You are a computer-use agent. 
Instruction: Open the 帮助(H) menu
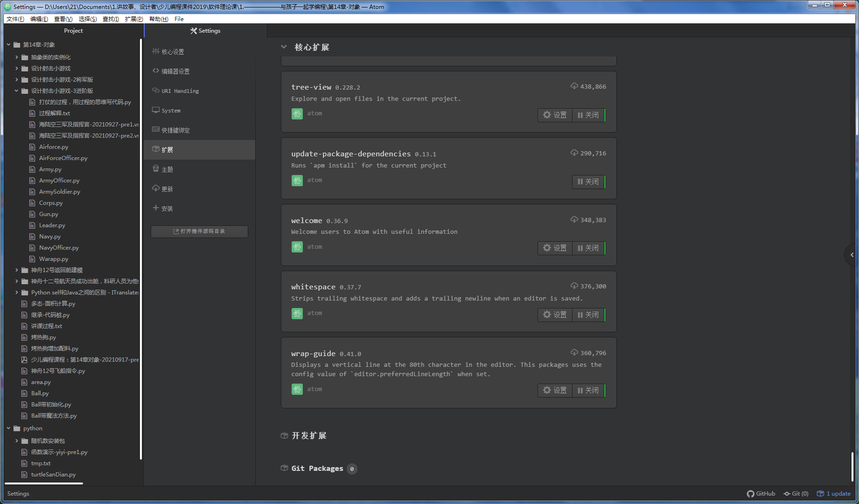159,19
